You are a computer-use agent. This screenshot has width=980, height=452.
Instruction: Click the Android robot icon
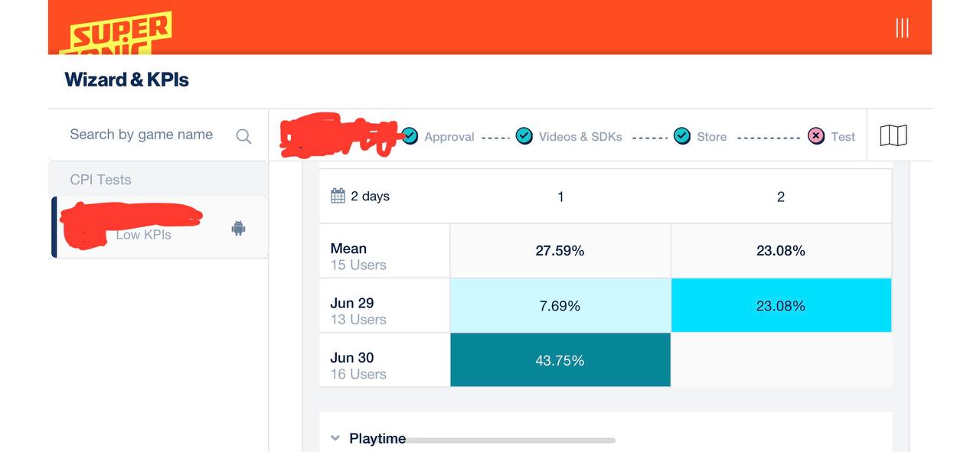(x=238, y=228)
